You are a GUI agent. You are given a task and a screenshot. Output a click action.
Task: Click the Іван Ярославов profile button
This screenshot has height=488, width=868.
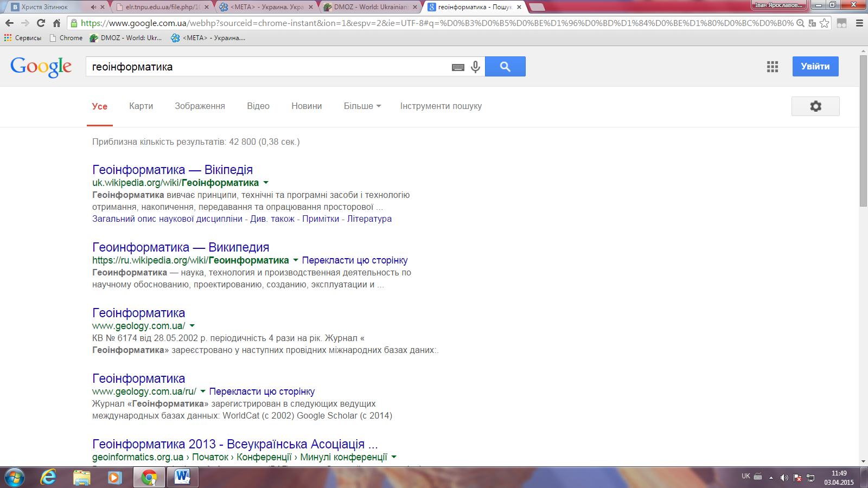coord(778,5)
